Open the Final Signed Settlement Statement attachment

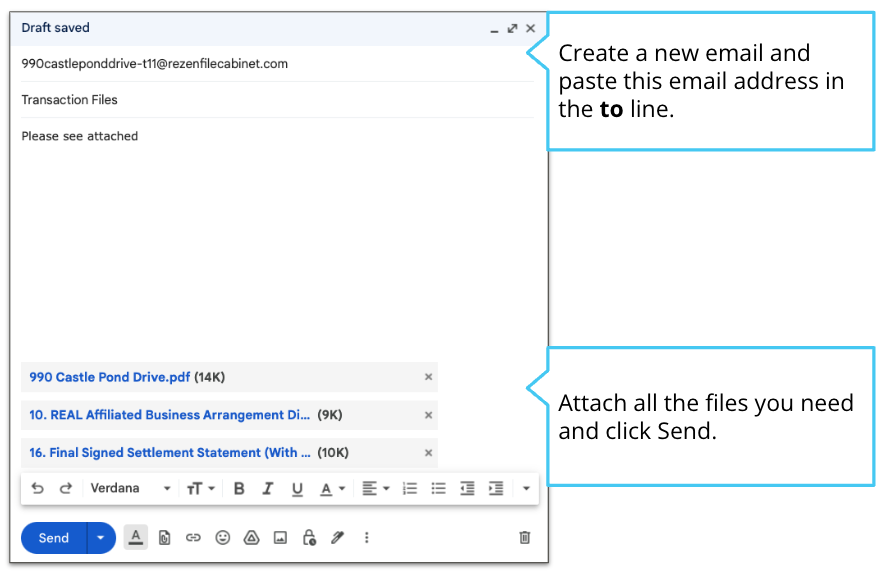[x=169, y=453]
